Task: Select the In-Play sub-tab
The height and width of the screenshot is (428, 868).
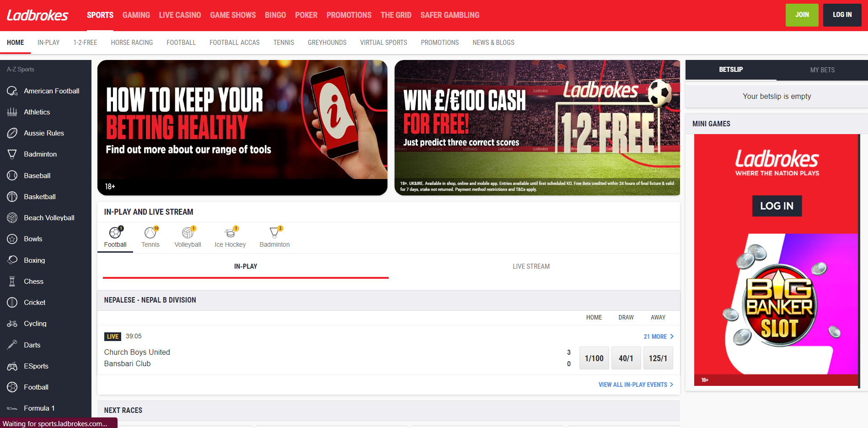Action: [246, 266]
